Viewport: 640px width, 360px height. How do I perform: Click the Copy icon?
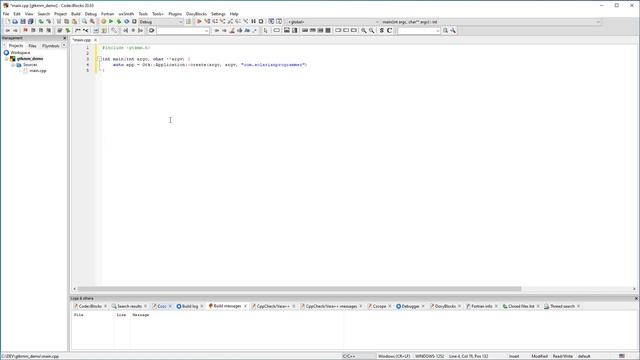67,22
